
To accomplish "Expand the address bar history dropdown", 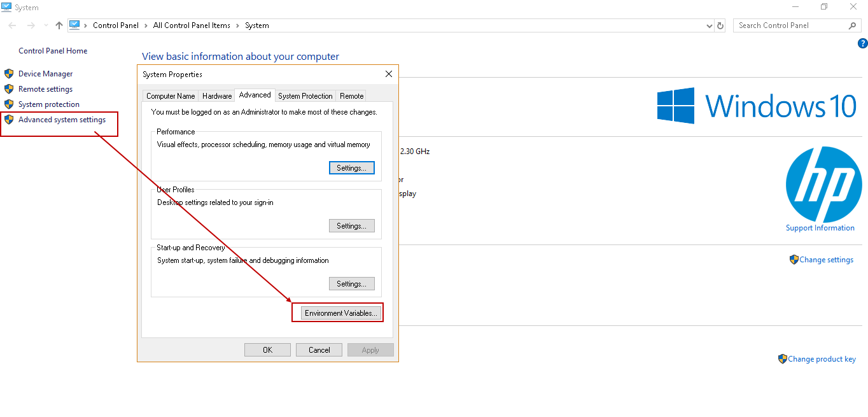I will pos(710,25).
